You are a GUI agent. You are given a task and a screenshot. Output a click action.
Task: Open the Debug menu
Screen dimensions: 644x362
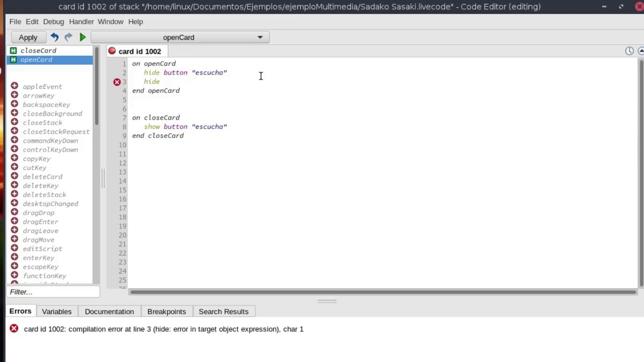pos(53,22)
